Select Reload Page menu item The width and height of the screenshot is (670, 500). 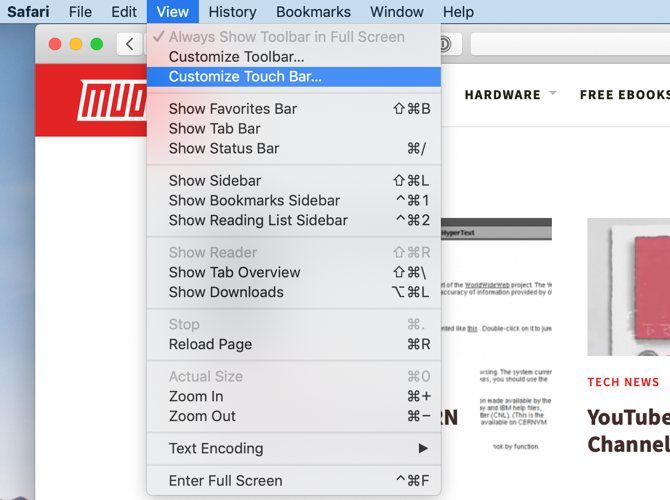point(294,344)
